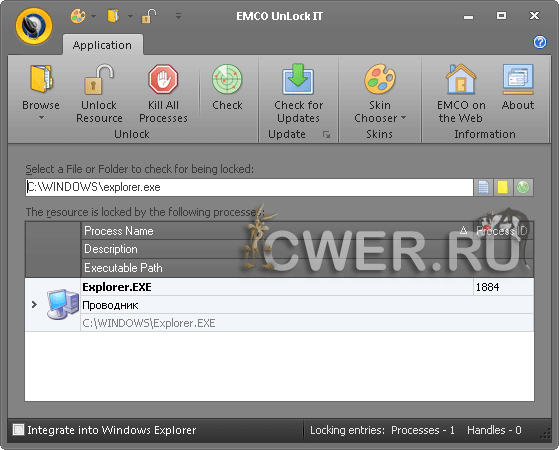559x450 pixels.
Task: Open the Skin Chooser palette button
Action: pyautogui.click(x=380, y=94)
